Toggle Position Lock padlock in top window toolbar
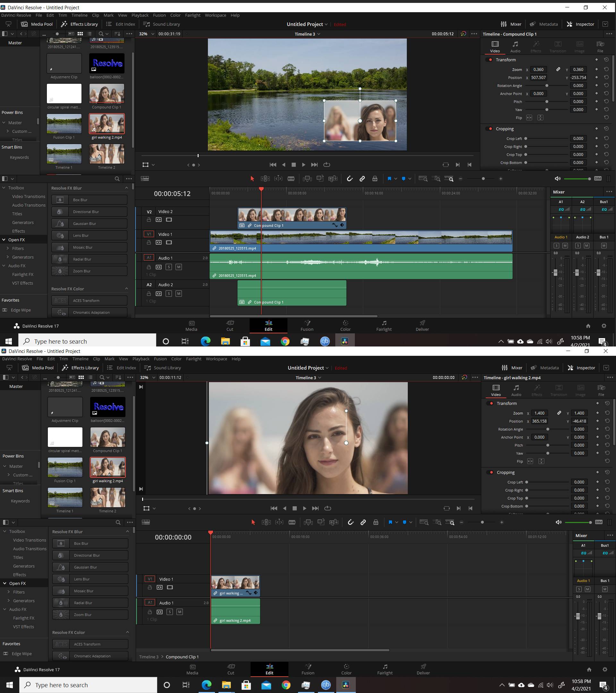The width and height of the screenshot is (616, 693). pyautogui.click(x=375, y=179)
